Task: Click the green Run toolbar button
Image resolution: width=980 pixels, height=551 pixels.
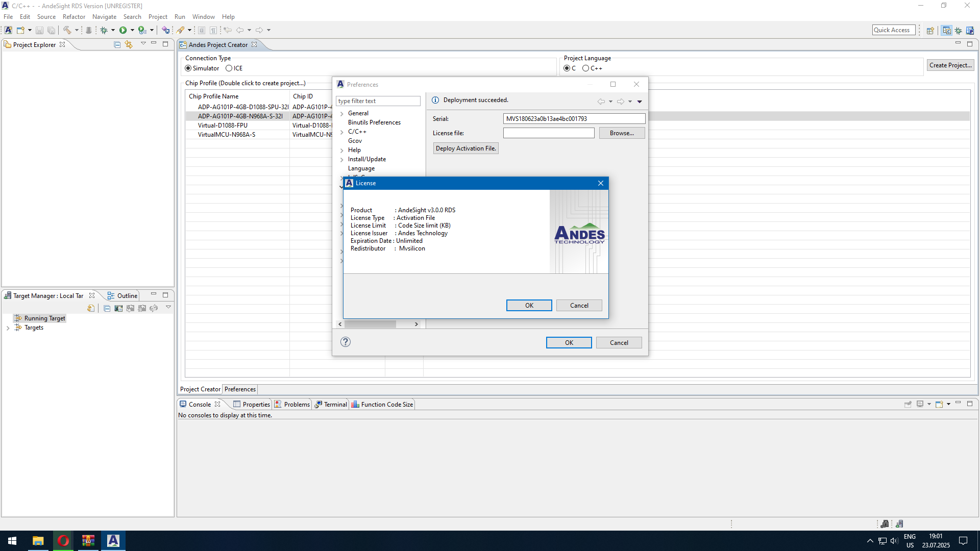Action: pos(123,30)
